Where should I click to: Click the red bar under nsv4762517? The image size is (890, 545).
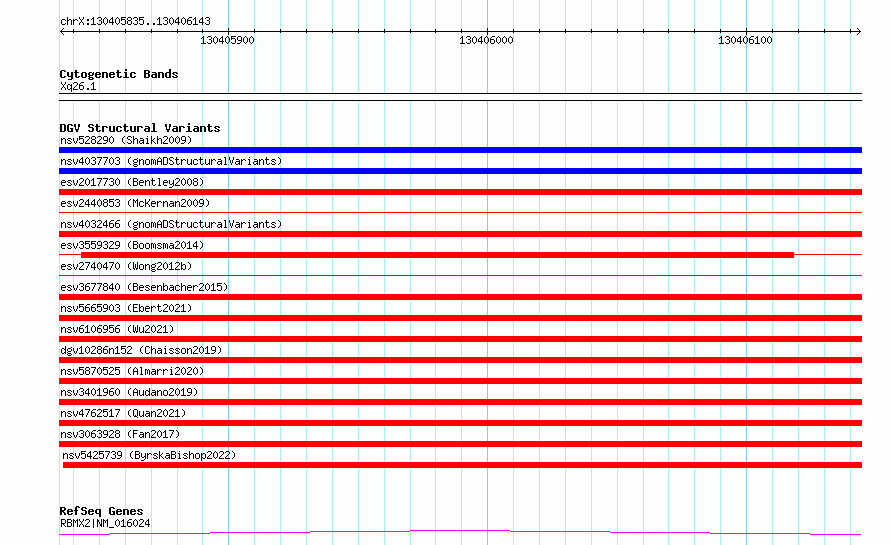[460, 423]
